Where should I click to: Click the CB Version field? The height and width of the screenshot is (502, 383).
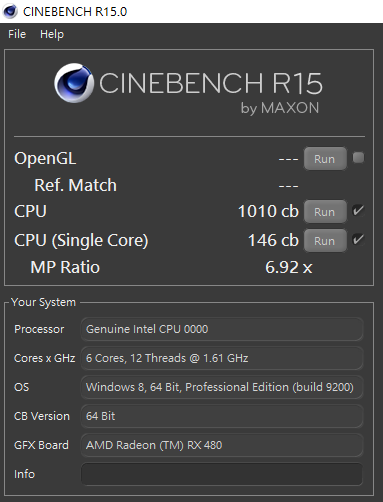pos(222,416)
